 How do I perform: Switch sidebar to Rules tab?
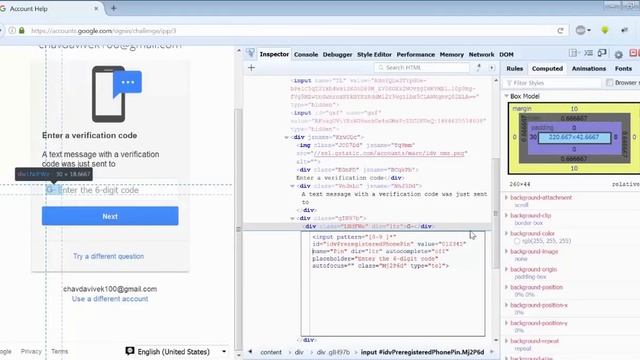[x=514, y=69]
